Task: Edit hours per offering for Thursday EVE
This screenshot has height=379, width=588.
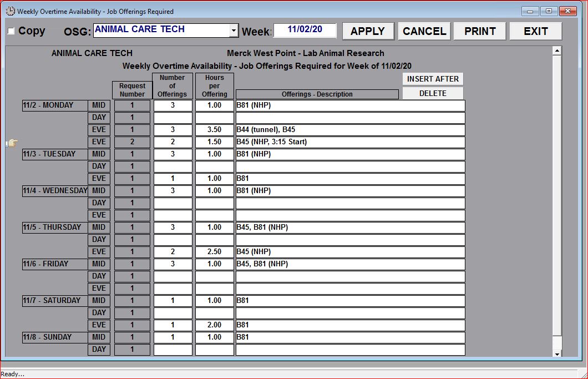Action: point(214,252)
